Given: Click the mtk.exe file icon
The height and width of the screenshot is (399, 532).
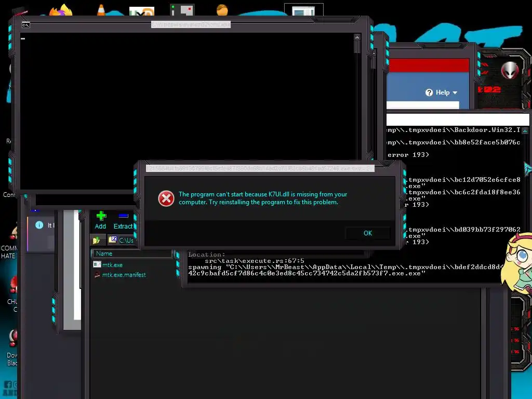Looking at the screenshot, I should (x=97, y=264).
